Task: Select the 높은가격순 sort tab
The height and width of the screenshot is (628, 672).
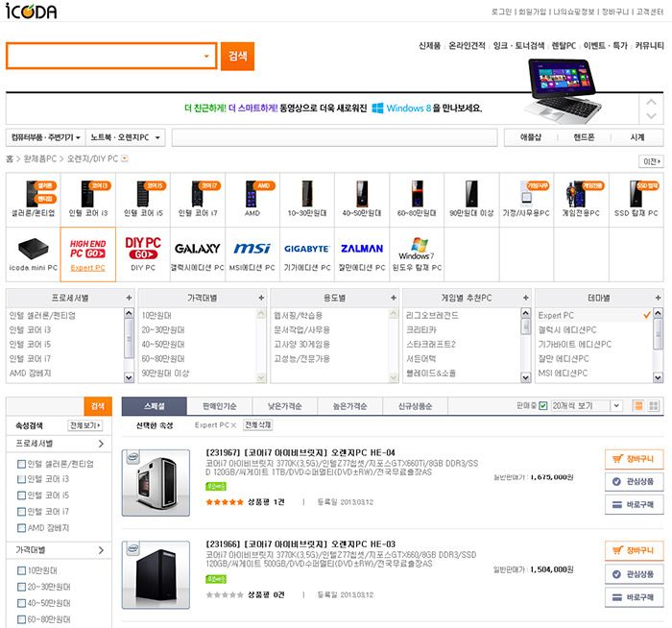Action: pyautogui.click(x=349, y=406)
